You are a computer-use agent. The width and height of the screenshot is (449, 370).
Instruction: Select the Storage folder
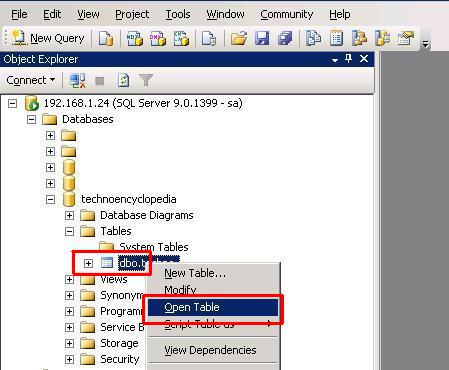[119, 343]
